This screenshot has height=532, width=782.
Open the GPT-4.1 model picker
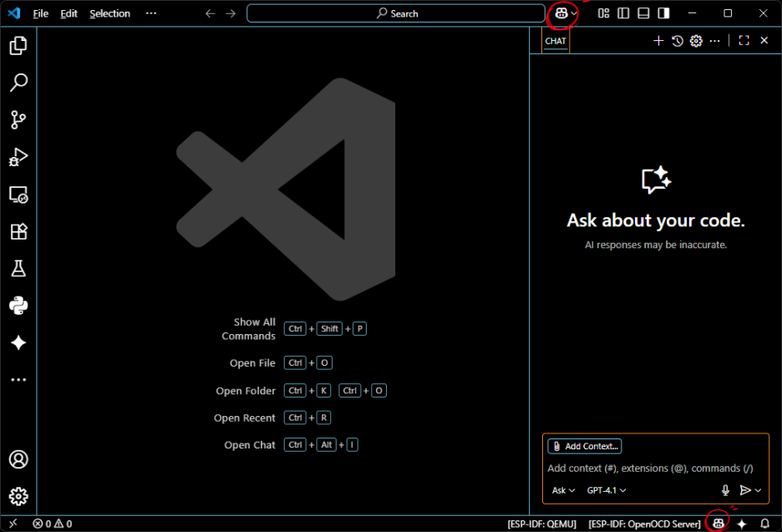click(606, 490)
